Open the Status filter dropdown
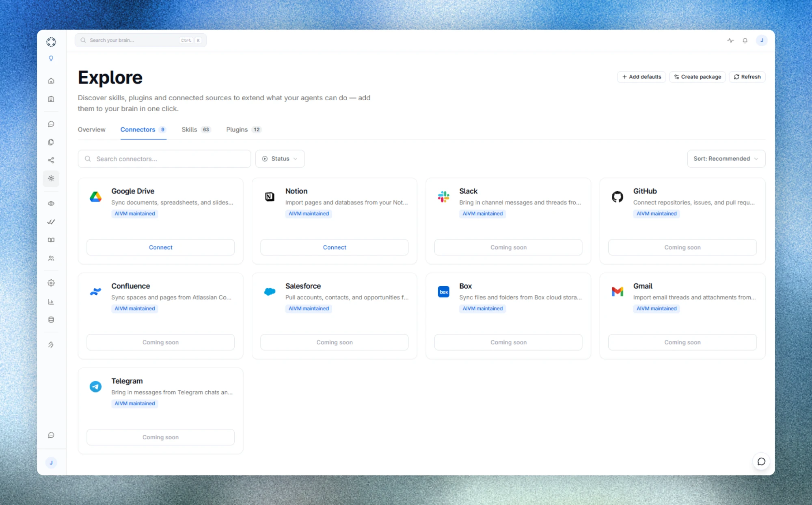The width and height of the screenshot is (812, 505). tap(280, 159)
